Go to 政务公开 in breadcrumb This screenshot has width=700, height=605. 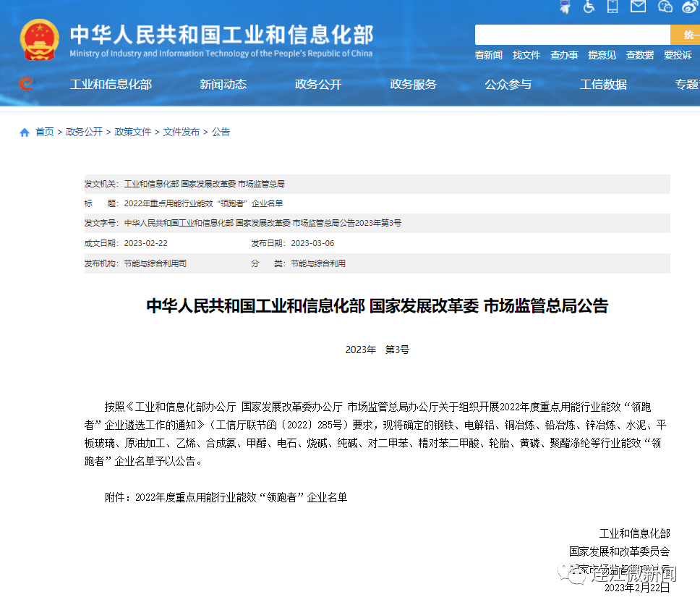click(x=85, y=132)
